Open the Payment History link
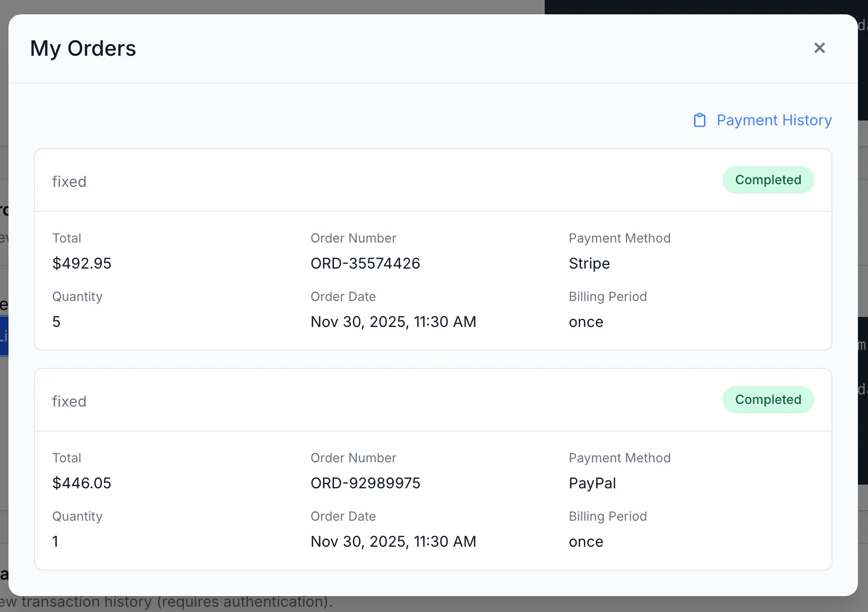 [x=762, y=120]
